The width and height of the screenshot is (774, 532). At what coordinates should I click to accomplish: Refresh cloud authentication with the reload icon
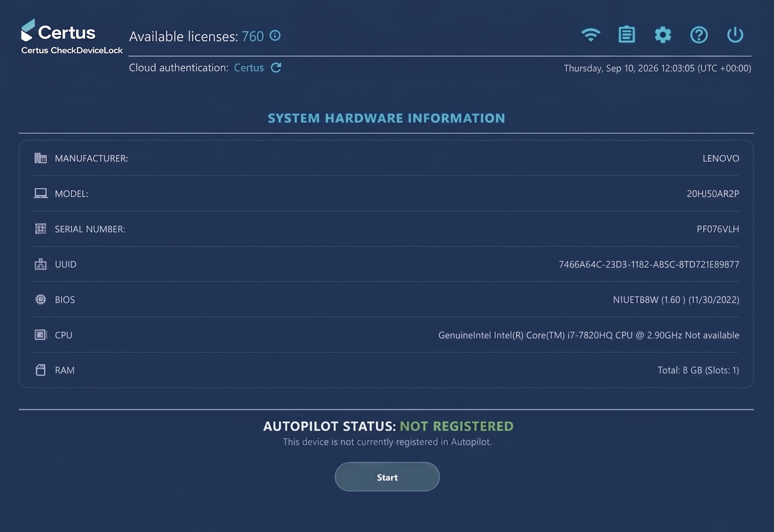click(276, 67)
